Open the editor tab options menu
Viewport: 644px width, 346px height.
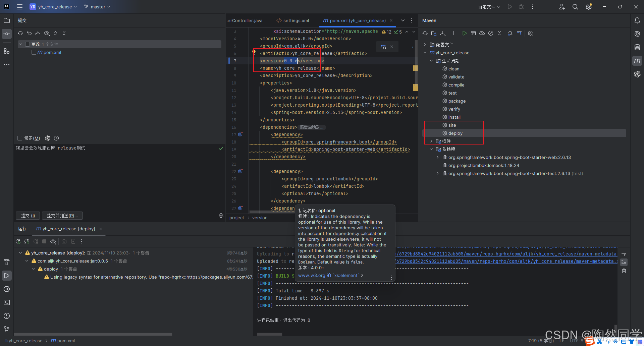point(412,20)
